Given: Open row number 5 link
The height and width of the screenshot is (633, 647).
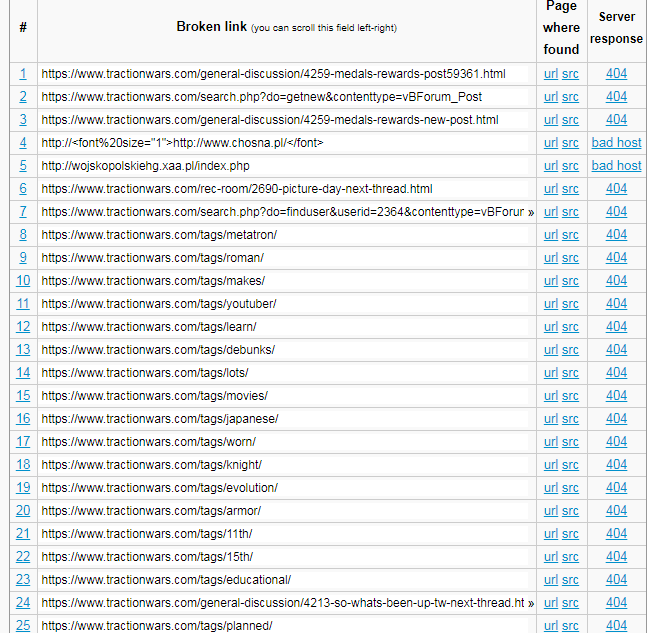Looking at the screenshot, I should coord(23,166).
